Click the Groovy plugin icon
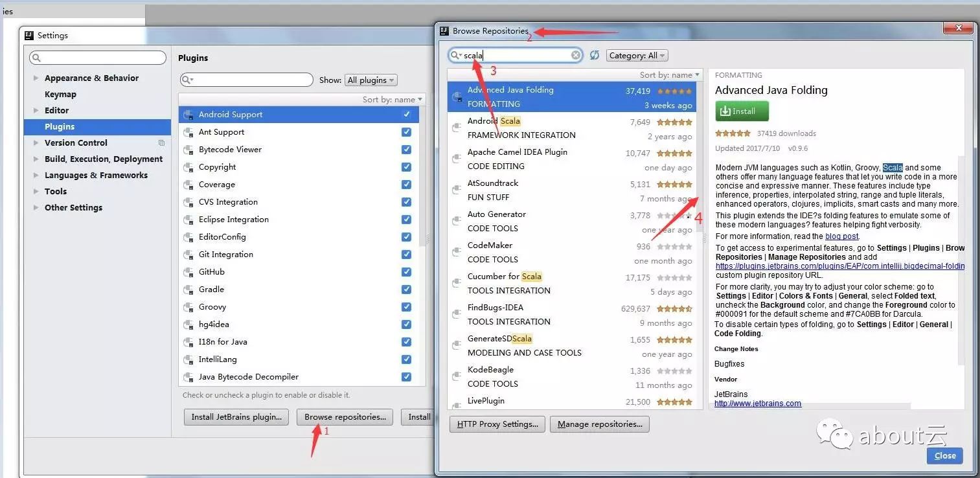 (188, 307)
